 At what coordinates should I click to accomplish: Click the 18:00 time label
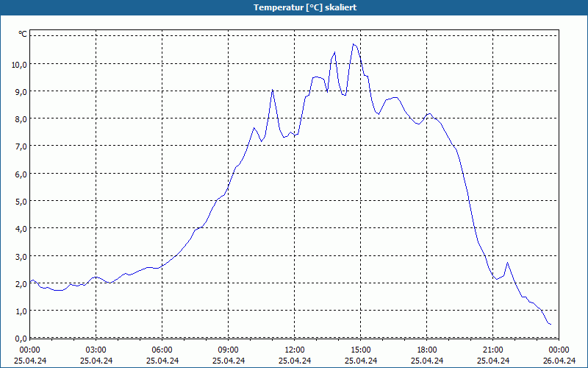[427, 350]
